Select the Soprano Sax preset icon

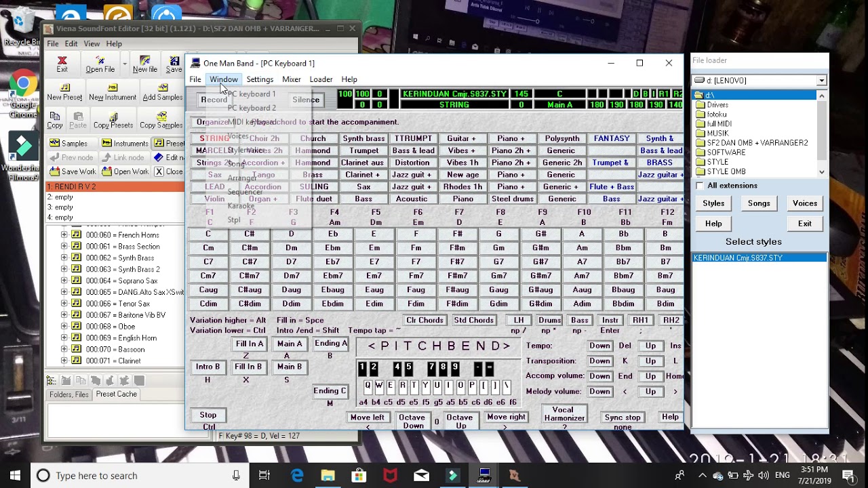[x=76, y=281]
